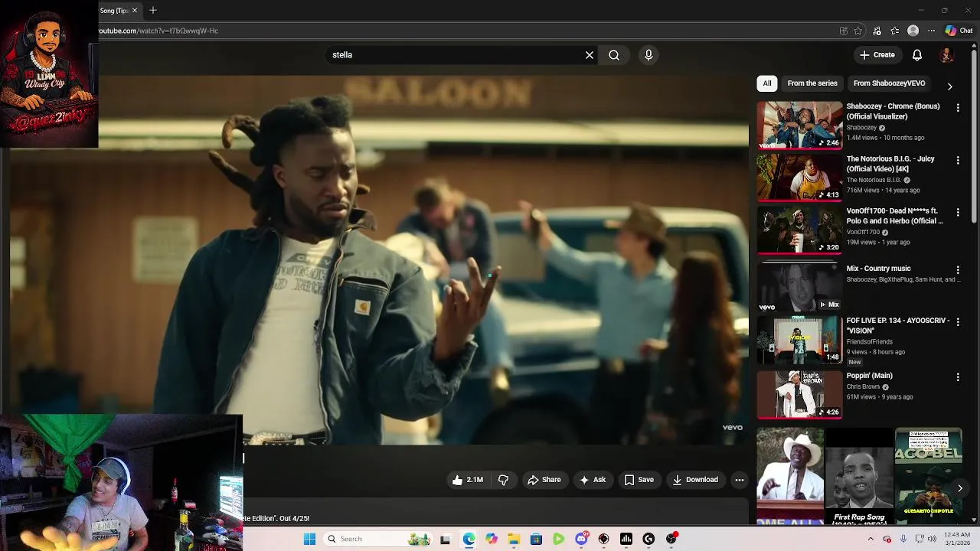Download the video
The image size is (980, 551).
[x=695, y=480]
